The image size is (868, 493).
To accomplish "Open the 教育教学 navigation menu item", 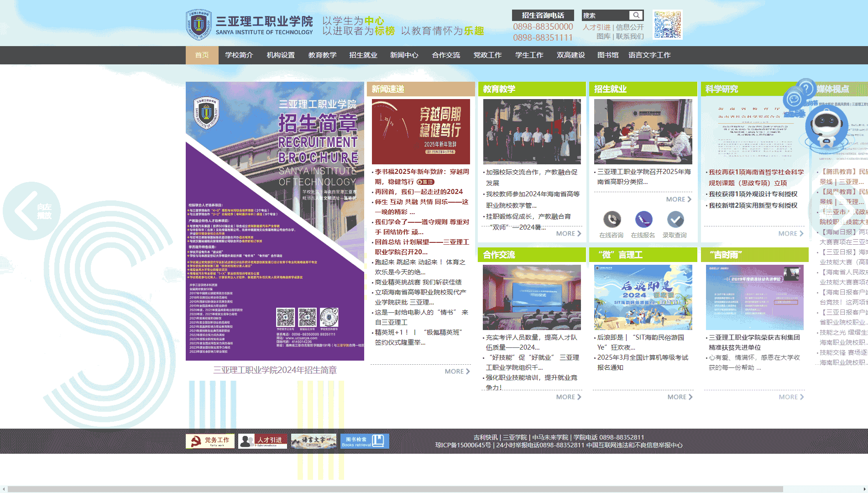I will 322,55.
